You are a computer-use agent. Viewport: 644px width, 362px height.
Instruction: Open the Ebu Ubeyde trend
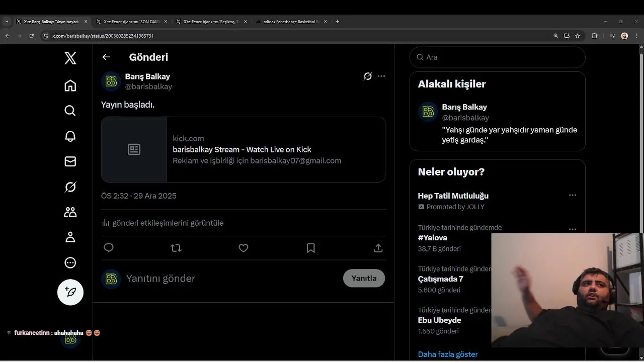click(x=440, y=320)
